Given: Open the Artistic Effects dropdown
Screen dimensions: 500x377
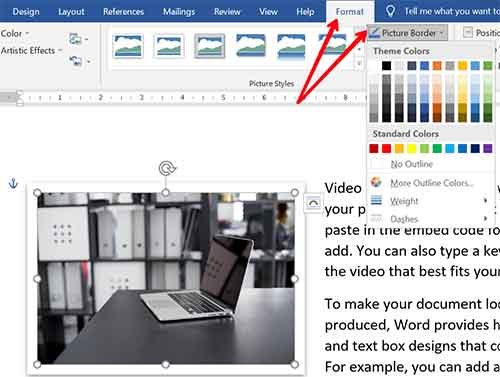Looking at the screenshot, I should (x=31, y=50).
